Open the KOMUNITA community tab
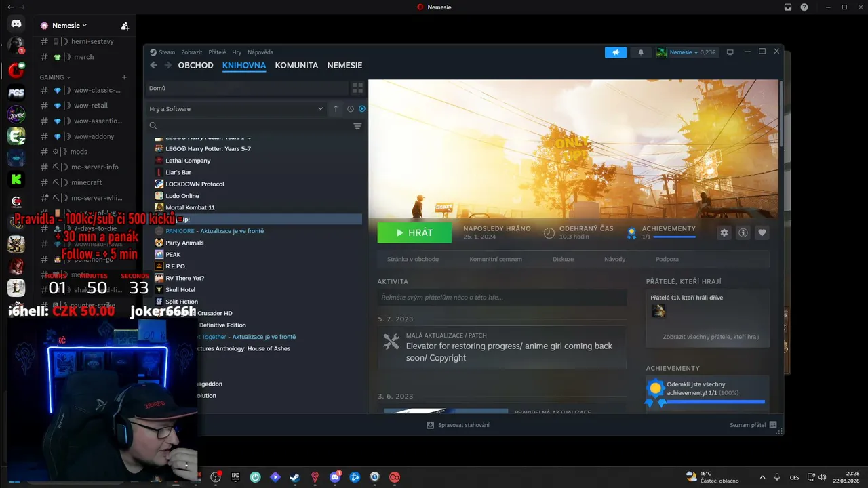This screenshot has height=488, width=868. click(x=296, y=66)
